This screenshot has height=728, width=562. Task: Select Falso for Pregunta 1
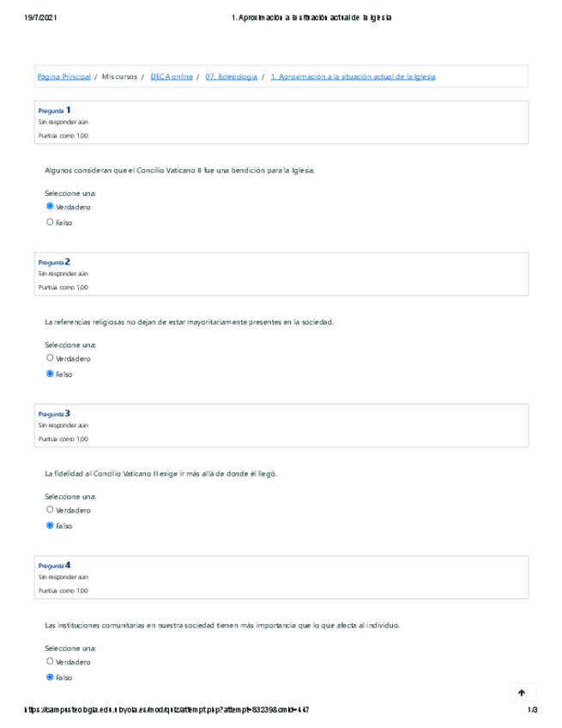tap(50, 222)
